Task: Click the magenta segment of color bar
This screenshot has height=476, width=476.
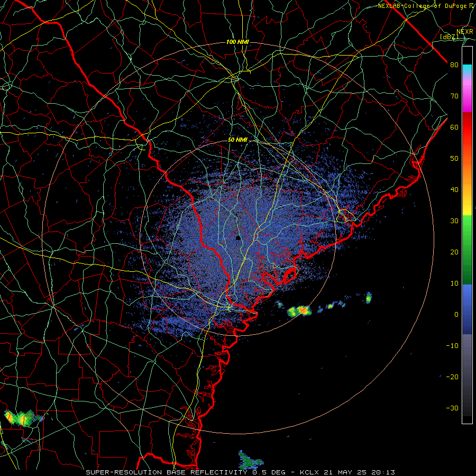Action: 467,97
